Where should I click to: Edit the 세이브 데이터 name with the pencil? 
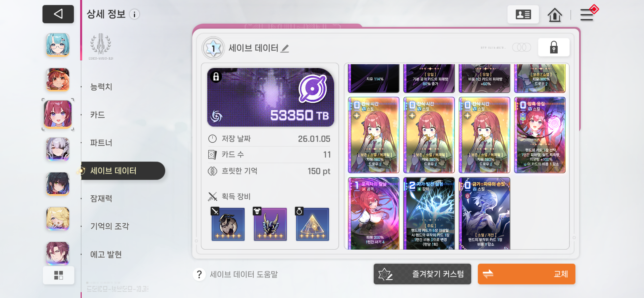point(285,48)
